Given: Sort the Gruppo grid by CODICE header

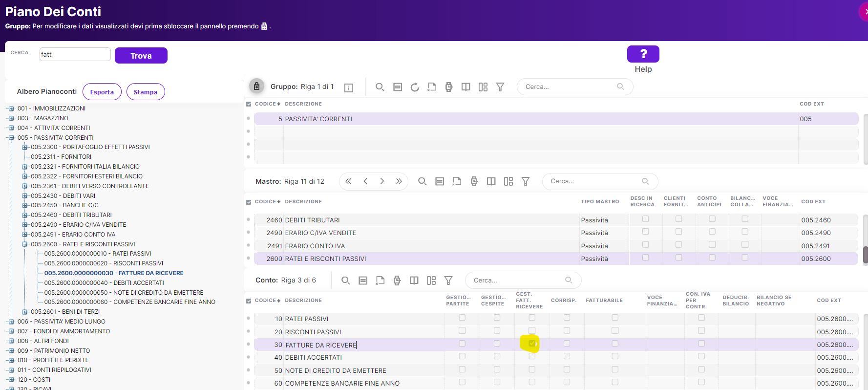Looking at the screenshot, I should click(x=267, y=104).
